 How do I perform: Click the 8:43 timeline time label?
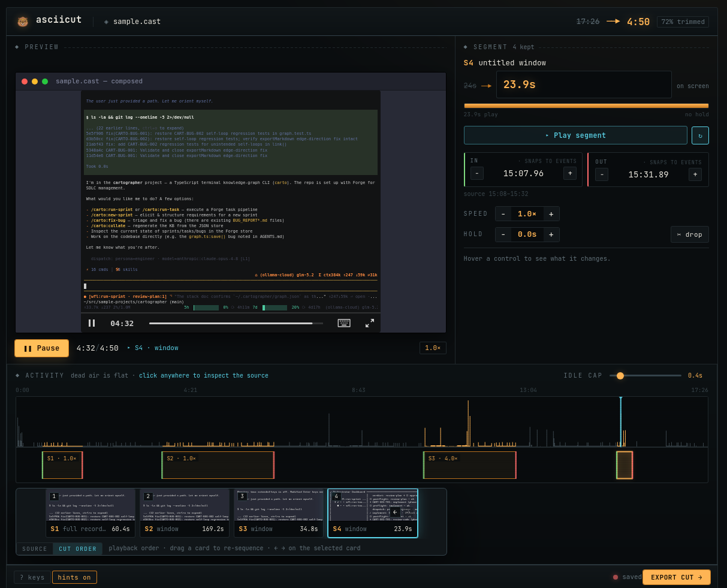coord(358,390)
